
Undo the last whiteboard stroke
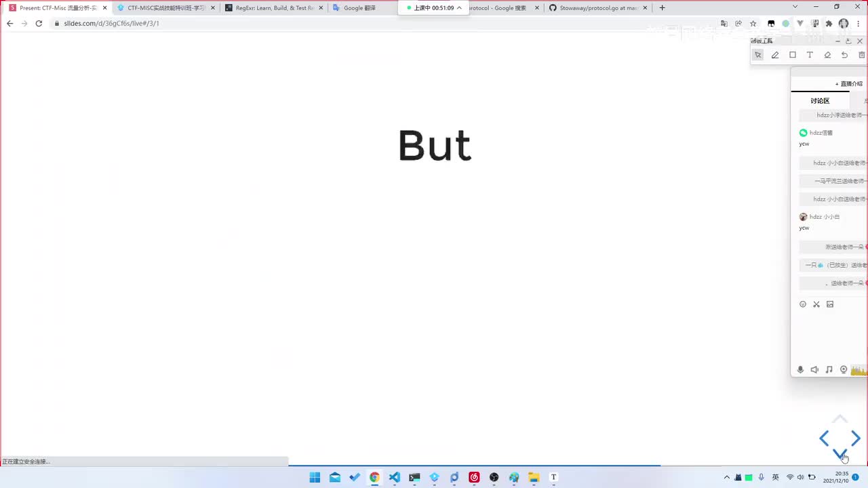tap(844, 55)
